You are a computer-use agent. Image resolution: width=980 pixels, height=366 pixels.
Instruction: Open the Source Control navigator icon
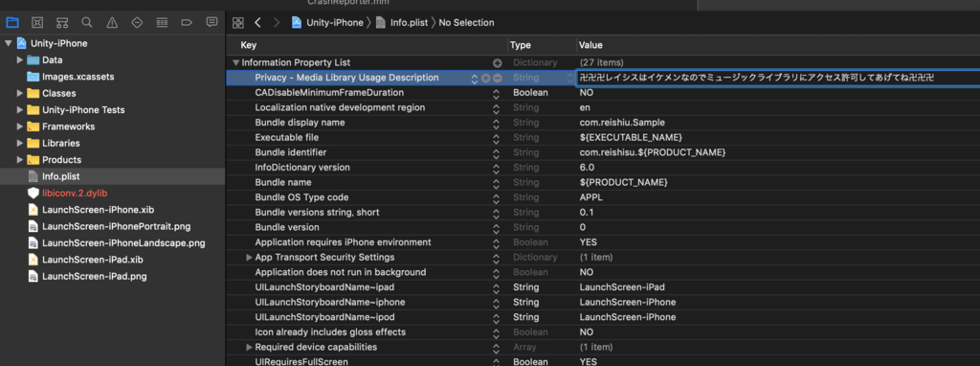pyautogui.click(x=37, y=23)
